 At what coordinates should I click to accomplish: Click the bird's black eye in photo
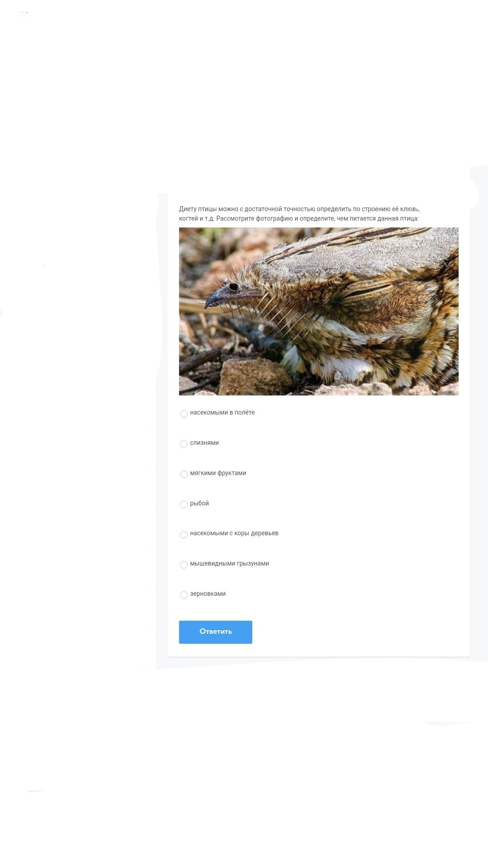coord(234,287)
